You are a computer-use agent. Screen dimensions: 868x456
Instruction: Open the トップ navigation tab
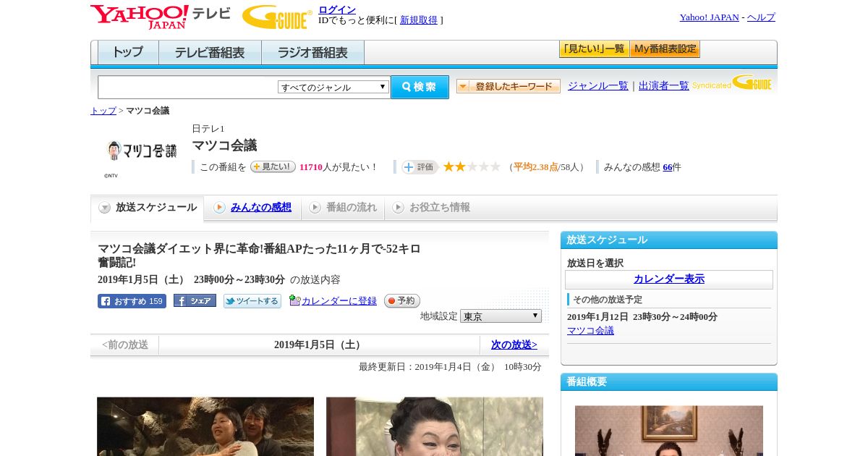(128, 52)
